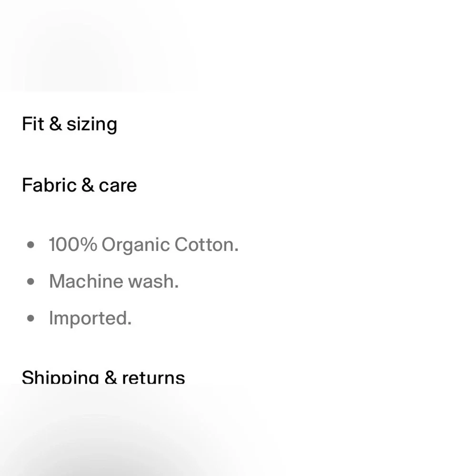Select the Machine wash list item

[114, 281]
